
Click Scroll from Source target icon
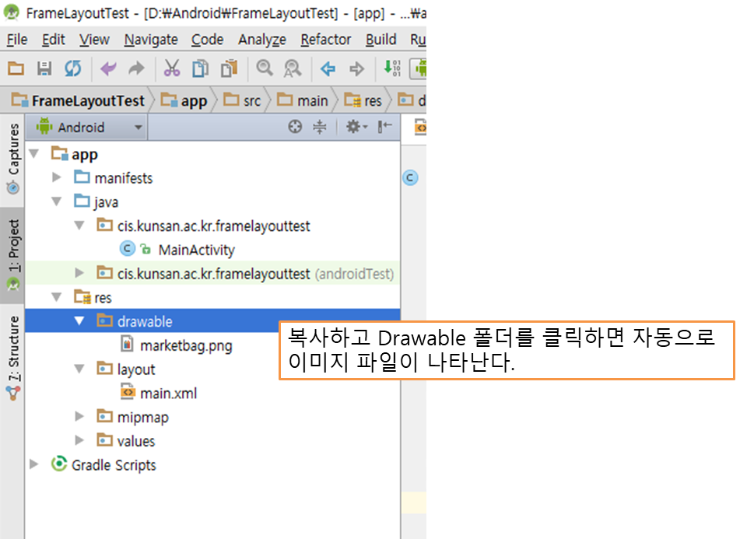click(295, 128)
